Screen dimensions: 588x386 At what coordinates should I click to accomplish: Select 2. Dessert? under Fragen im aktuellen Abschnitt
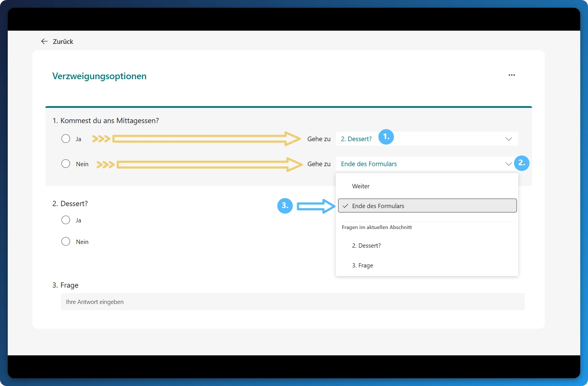(366, 246)
